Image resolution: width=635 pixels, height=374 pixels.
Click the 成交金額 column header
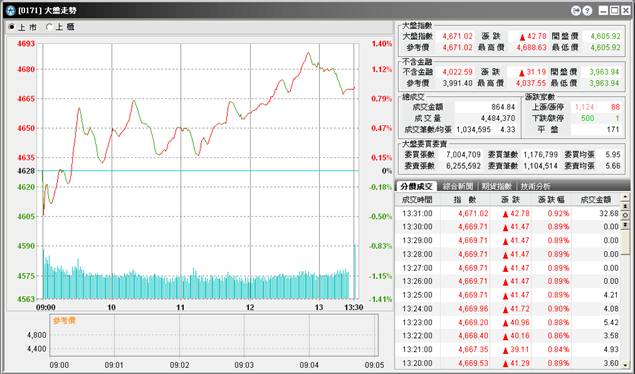(596, 200)
